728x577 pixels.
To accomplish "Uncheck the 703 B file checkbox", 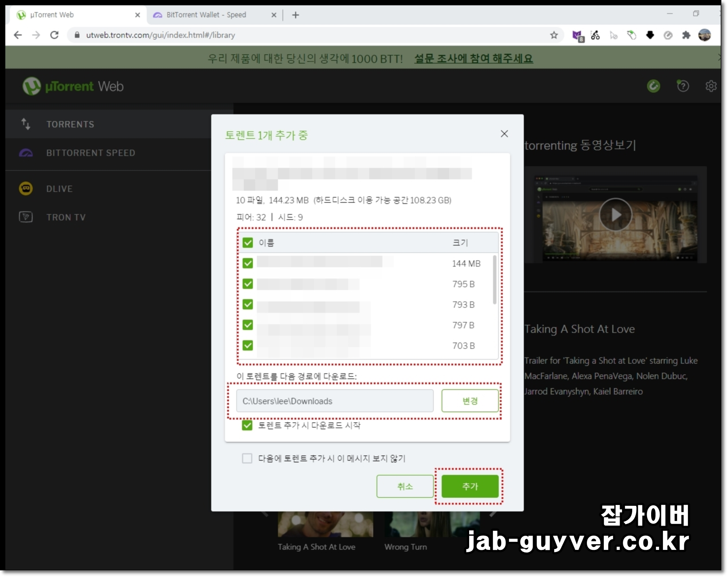I will tap(248, 346).
